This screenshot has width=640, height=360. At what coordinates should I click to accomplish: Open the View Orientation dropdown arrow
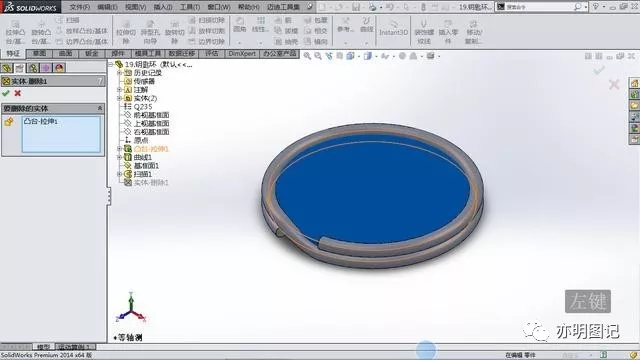click(358, 56)
